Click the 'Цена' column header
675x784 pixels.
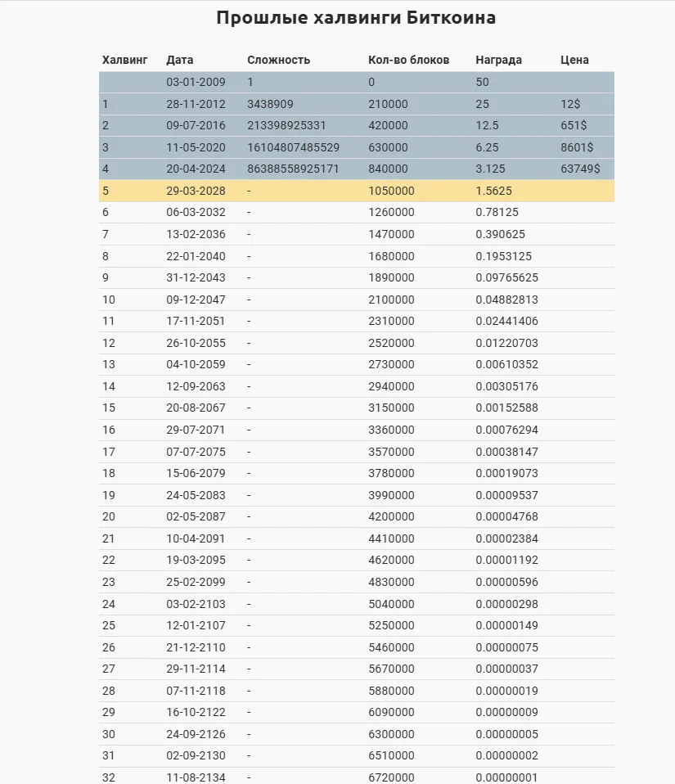(x=574, y=60)
